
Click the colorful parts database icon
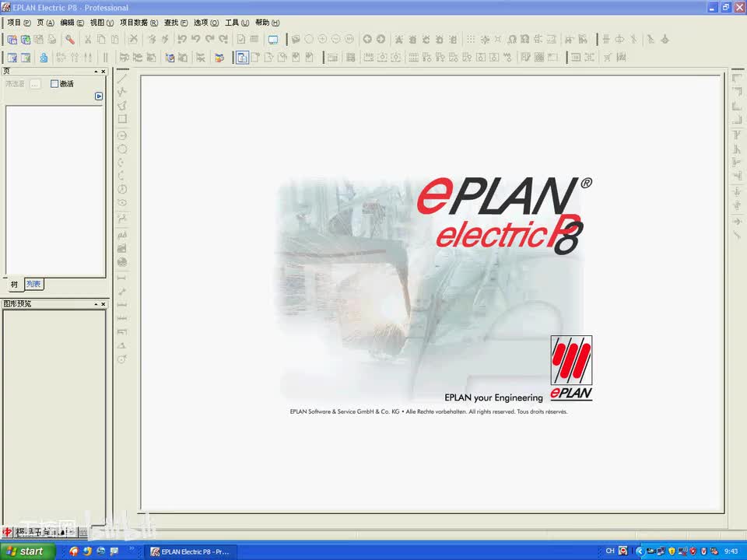click(219, 58)
